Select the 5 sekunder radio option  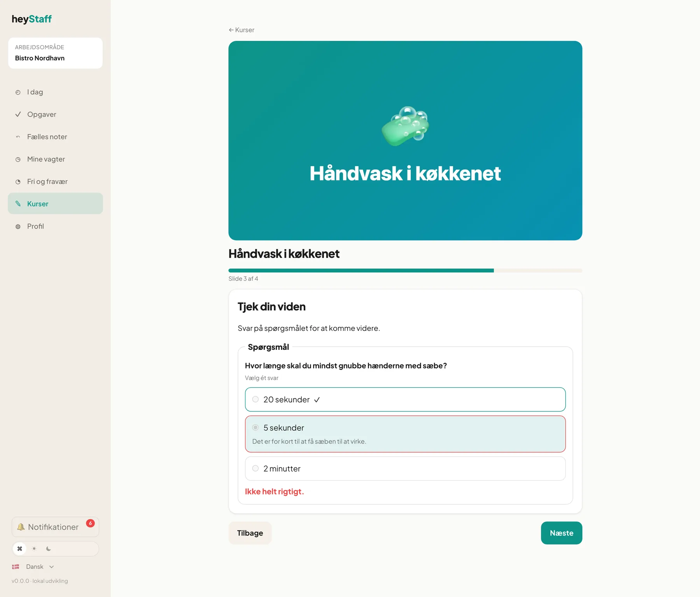click(255, 427)
